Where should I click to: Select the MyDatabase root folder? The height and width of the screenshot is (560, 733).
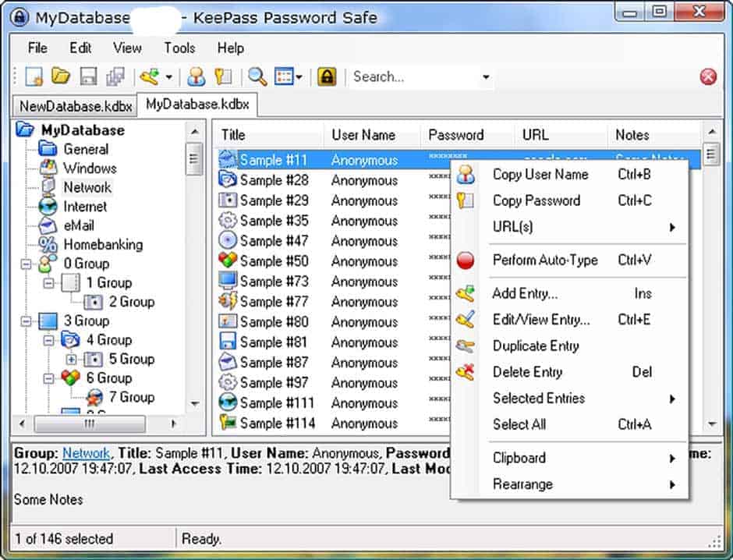click(83, 130)
